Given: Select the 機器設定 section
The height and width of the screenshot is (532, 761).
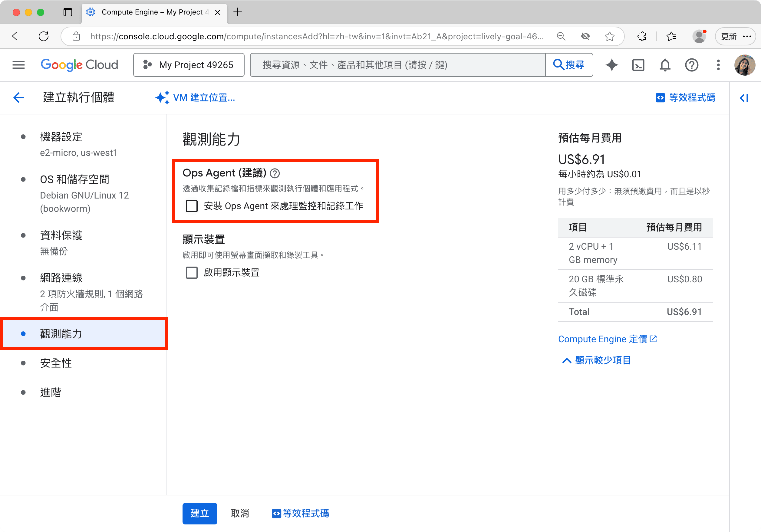Looking at the screenshot, I should [x=83, y=144].
